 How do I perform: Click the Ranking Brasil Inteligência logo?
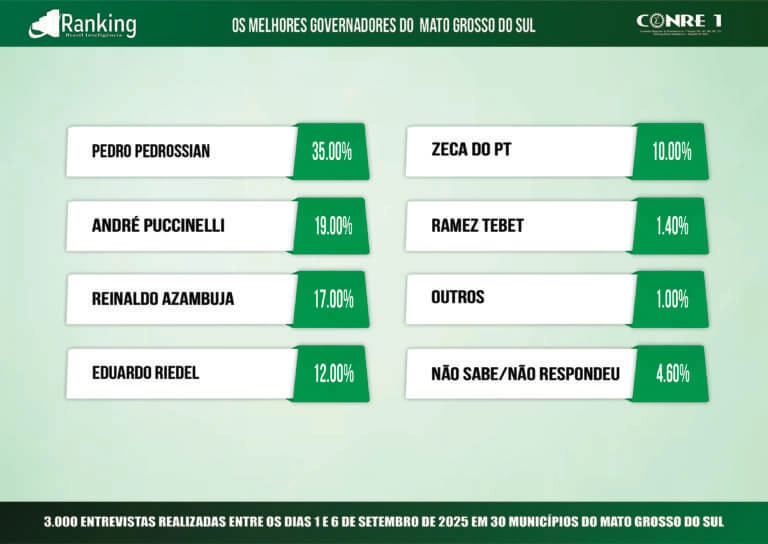click(84, 23)
